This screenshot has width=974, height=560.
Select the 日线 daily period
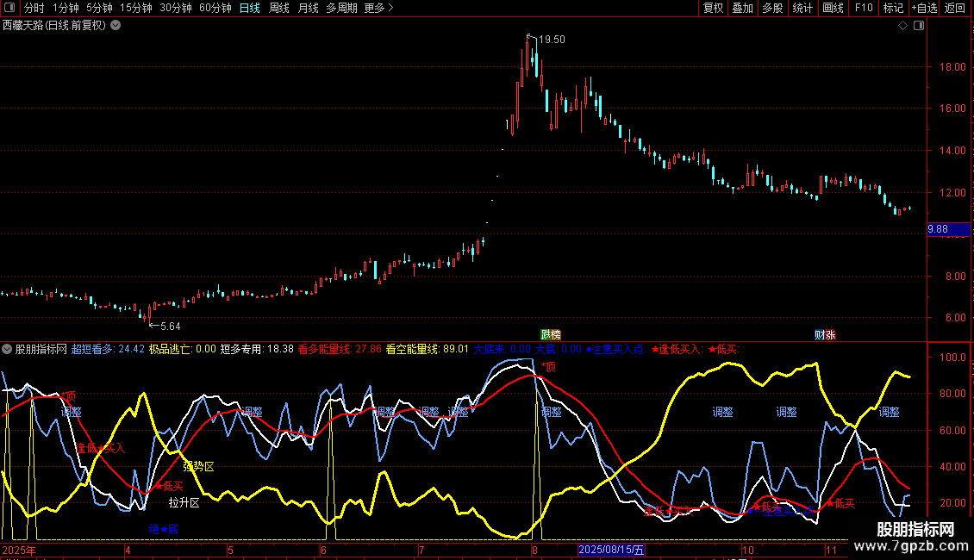(250, 8)
